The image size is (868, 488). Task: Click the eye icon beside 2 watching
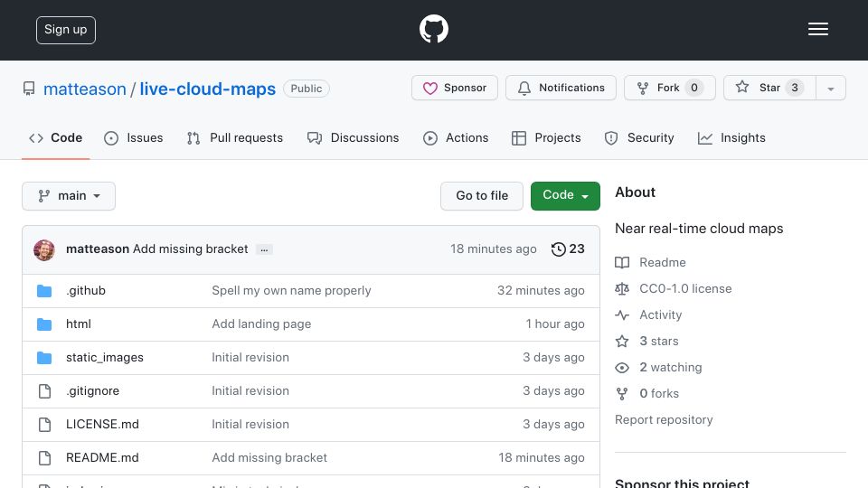click(x=622, y=368)
